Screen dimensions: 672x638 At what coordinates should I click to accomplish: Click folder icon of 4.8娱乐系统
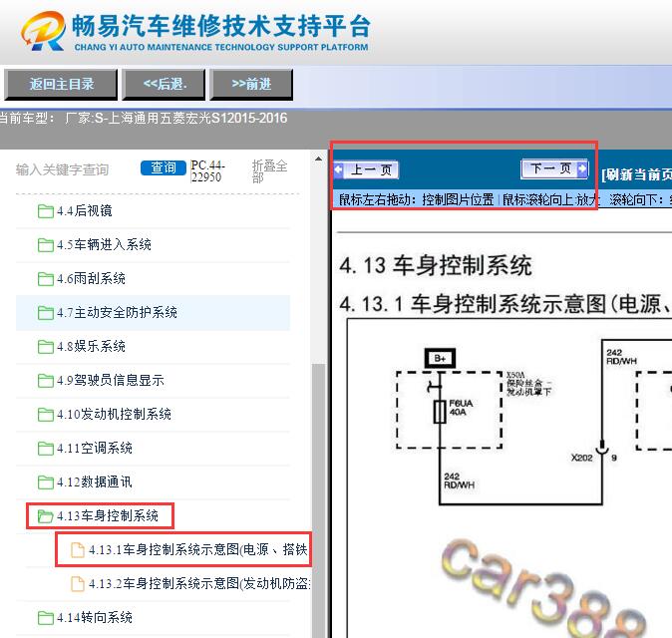[46, 346]
